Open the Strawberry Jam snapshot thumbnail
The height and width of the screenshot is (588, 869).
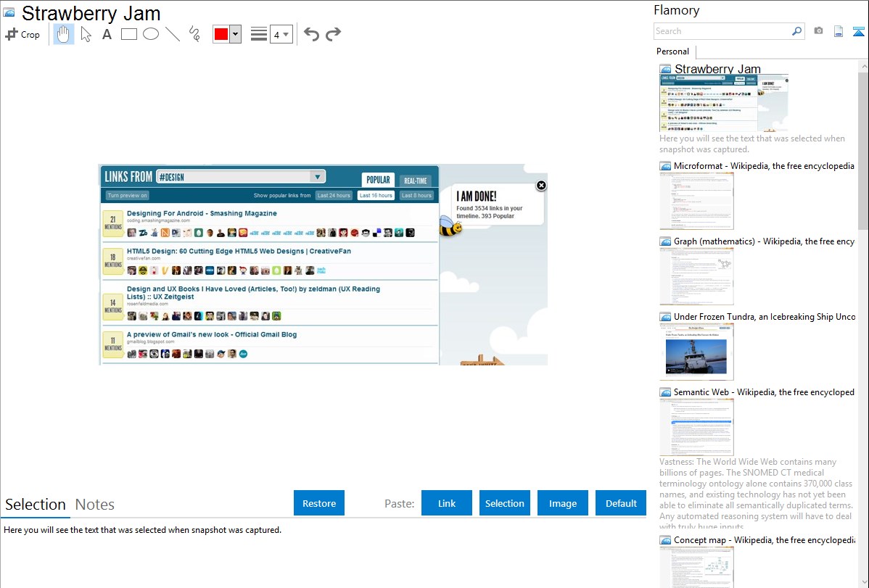coord(724,103)
